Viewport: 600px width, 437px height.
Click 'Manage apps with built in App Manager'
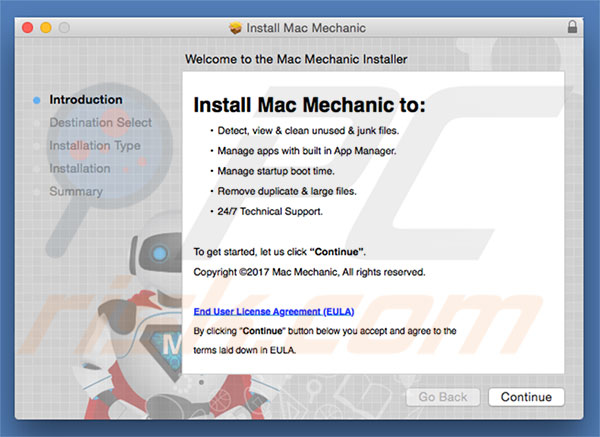coord(307,151)
